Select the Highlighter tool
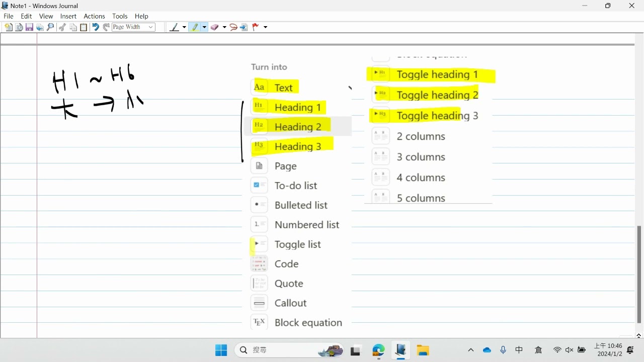The height and width of the screenshot is (362, 644). [195, 27]
